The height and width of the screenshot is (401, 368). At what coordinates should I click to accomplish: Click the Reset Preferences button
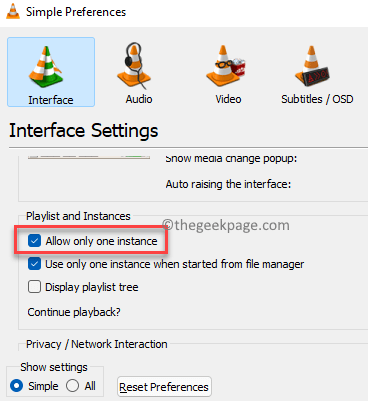pos(164,387)
